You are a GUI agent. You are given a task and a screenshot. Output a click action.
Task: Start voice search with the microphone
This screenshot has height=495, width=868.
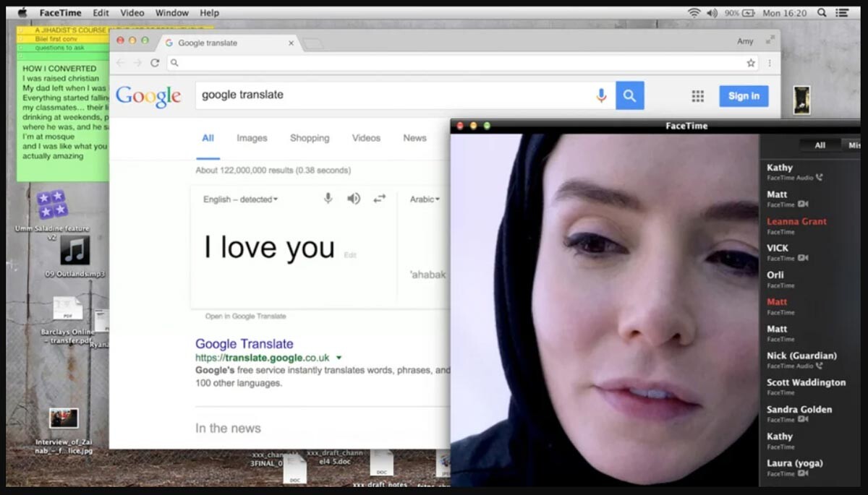pos(601,95)
